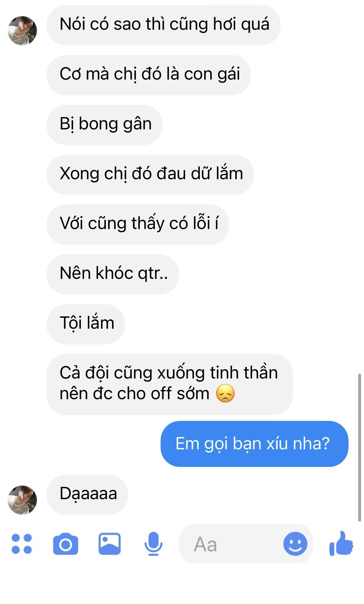Tap message 'Nói có sao thì cũng hơi quá'
The width and height of the screenshot is (364, 604).
(x=164, y=25)
